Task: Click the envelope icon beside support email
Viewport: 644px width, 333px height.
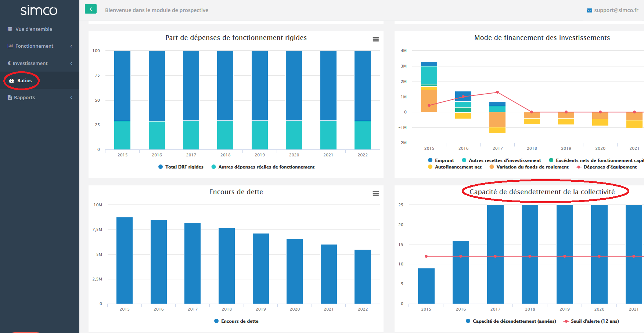Action: point(589,11)
